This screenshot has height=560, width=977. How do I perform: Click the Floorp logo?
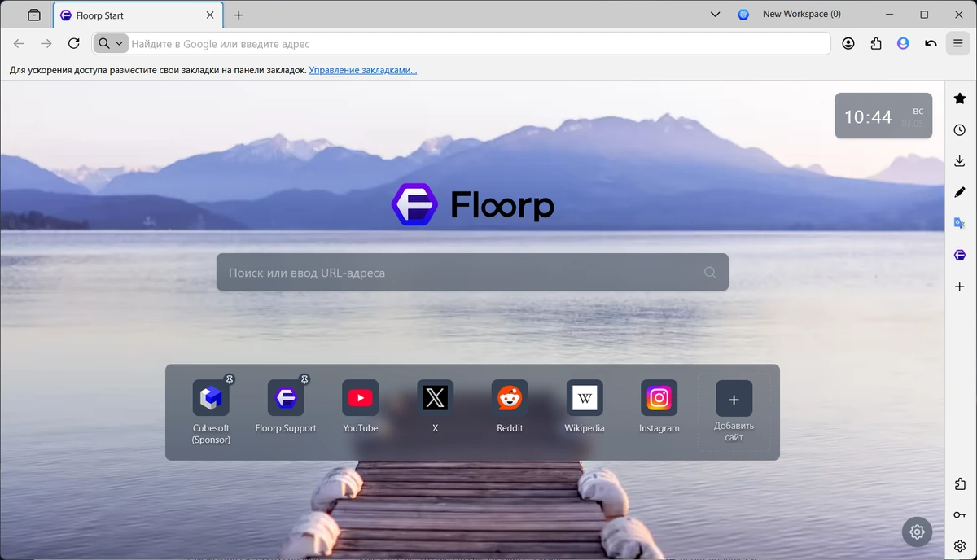472,204
